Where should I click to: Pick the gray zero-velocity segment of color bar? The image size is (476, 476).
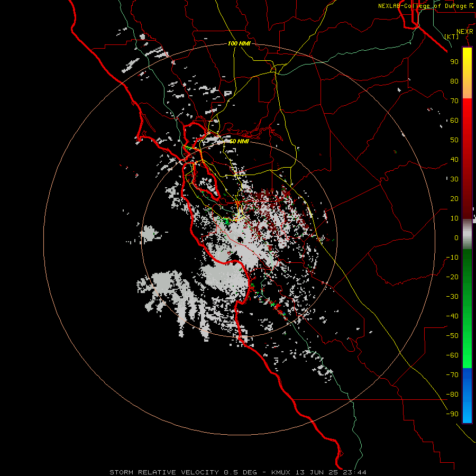(467, 234)
